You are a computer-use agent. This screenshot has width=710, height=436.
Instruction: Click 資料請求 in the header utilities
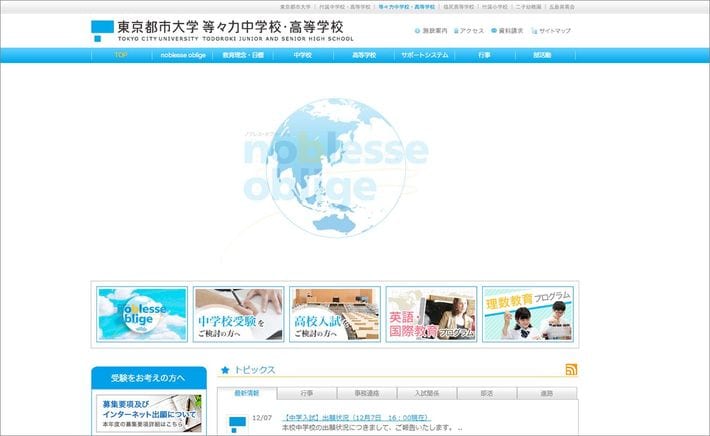(507, 31)
